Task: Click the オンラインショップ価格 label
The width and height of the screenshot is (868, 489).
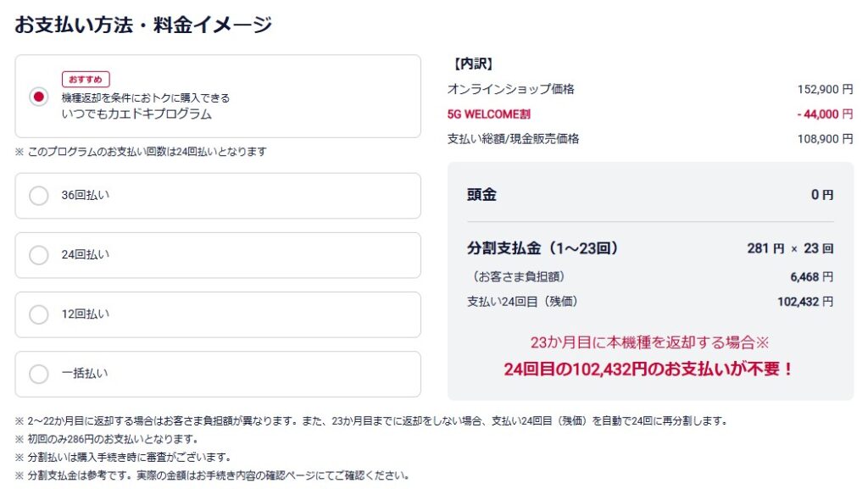Action: click(x=510, y=89)
